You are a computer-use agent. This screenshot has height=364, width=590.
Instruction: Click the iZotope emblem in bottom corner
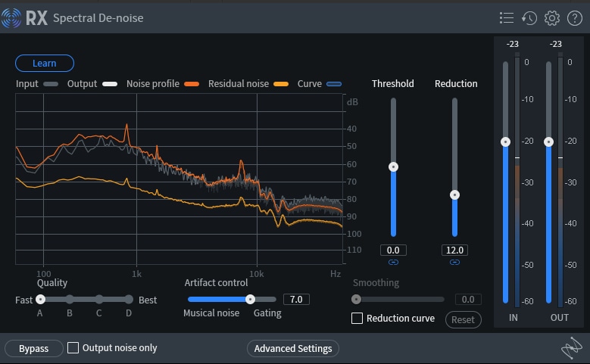click(x=572, y=348)
